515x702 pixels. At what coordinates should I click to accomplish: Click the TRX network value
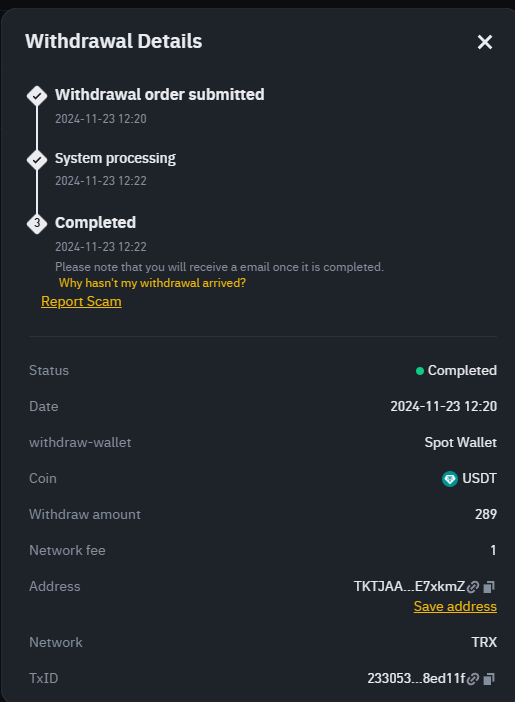coord(484,642)
